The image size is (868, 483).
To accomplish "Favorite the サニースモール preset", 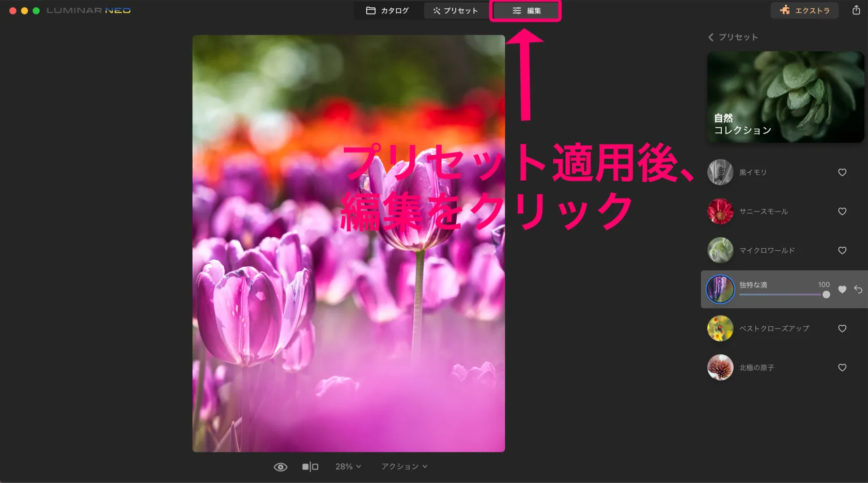I will point(842,212).
